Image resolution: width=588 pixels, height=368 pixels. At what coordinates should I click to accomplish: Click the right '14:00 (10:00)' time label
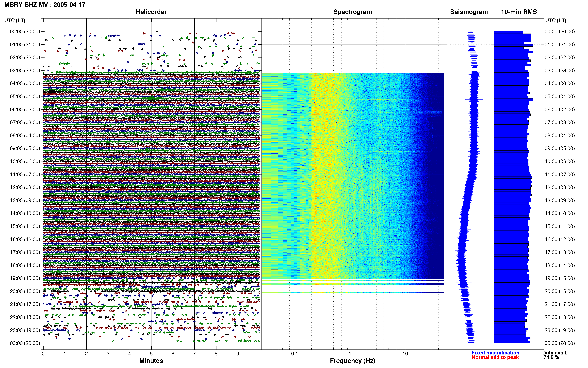[x=560, y=213]
